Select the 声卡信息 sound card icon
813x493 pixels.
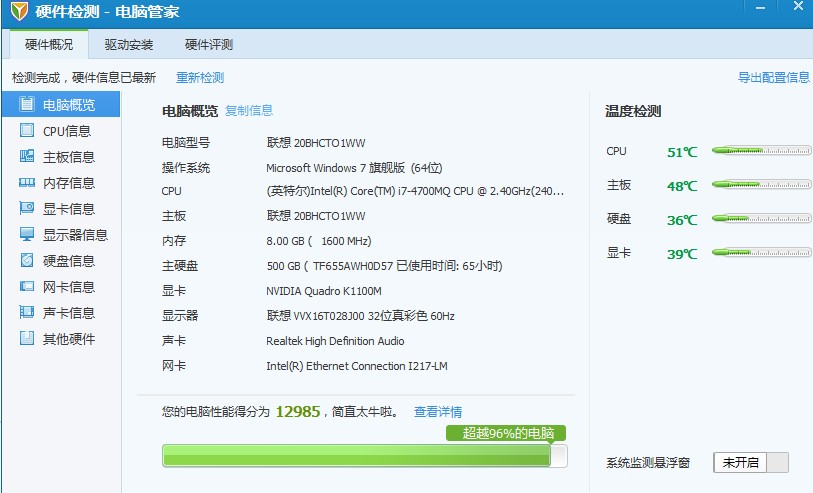27,313
